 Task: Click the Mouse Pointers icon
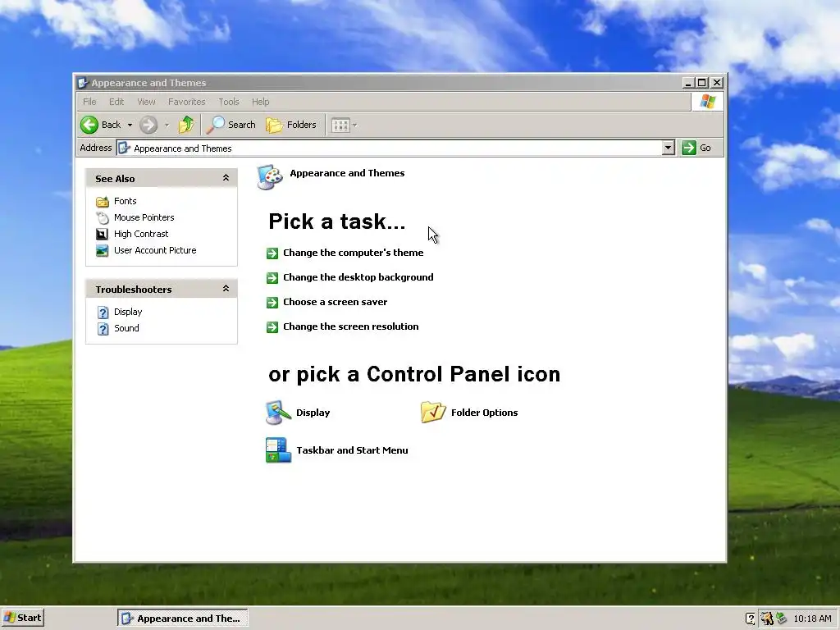click(103, 217)
